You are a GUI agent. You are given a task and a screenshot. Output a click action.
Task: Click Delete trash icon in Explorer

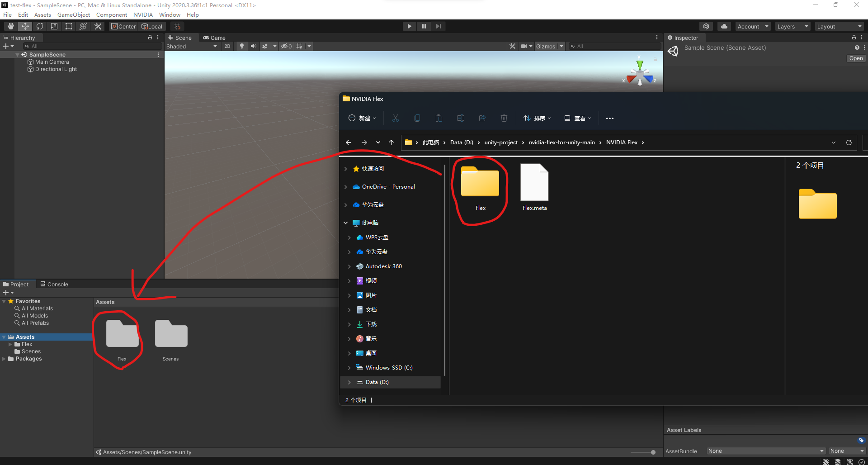click(504, 118)
